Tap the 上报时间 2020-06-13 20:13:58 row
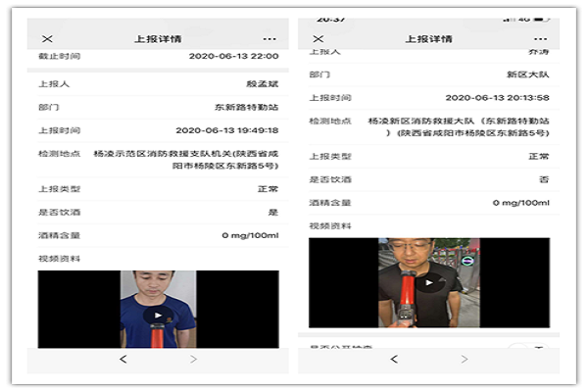588x392 pixels. coord(428,98)
